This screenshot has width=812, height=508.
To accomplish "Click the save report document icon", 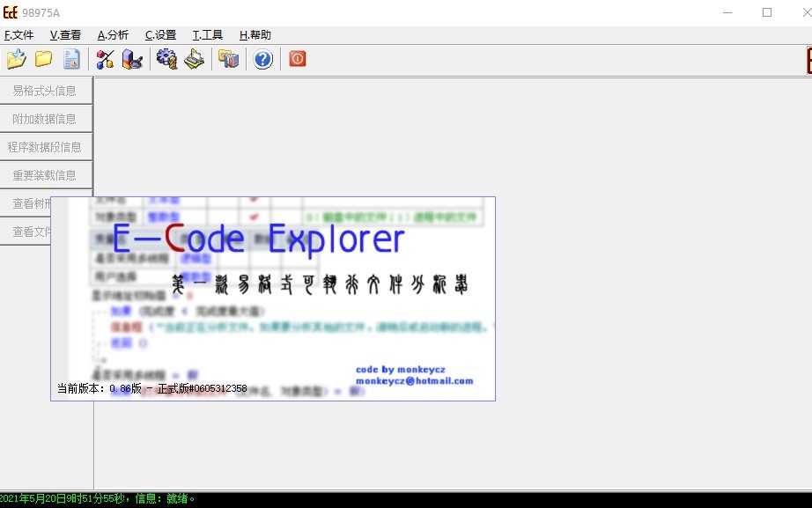I will pos(72,59).
